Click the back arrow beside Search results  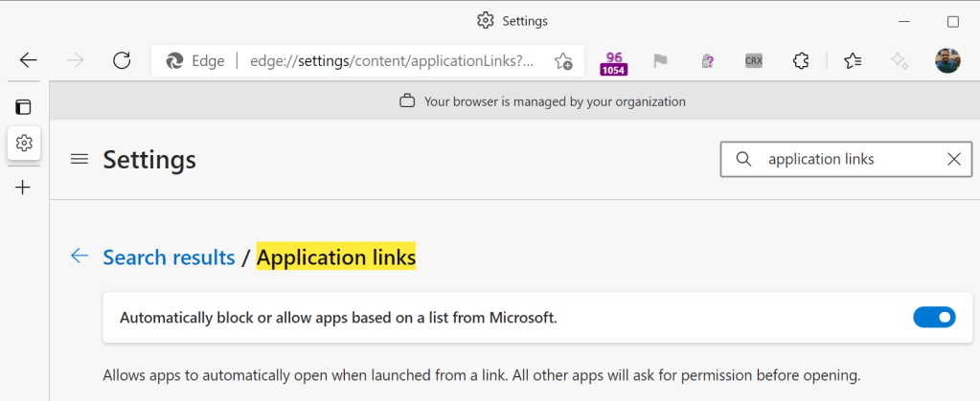[80, 256]
